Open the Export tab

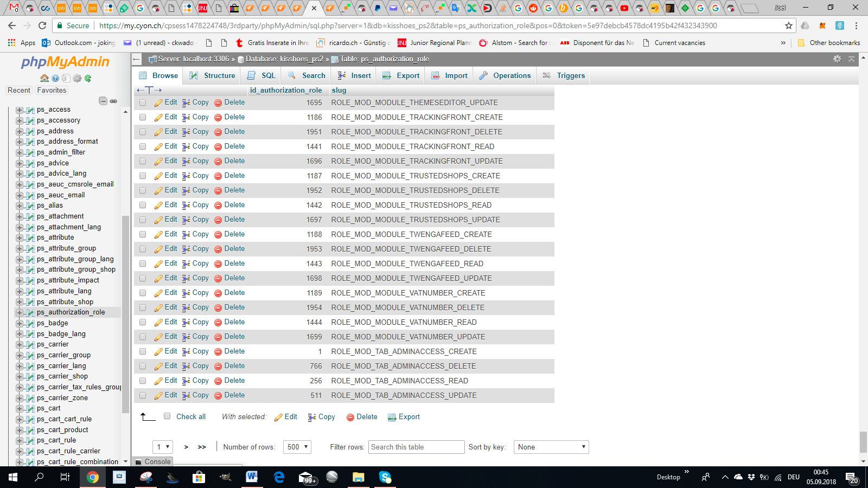(x=401, y=75)
